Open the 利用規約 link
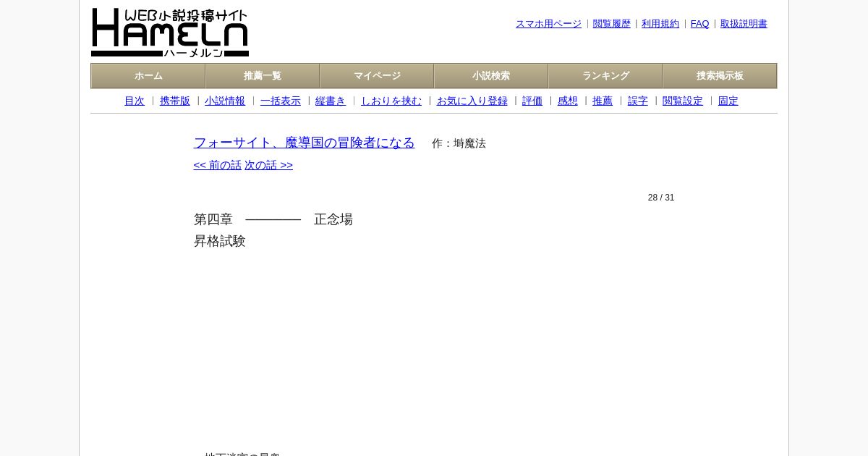868x456 pixels. [660, 24]
